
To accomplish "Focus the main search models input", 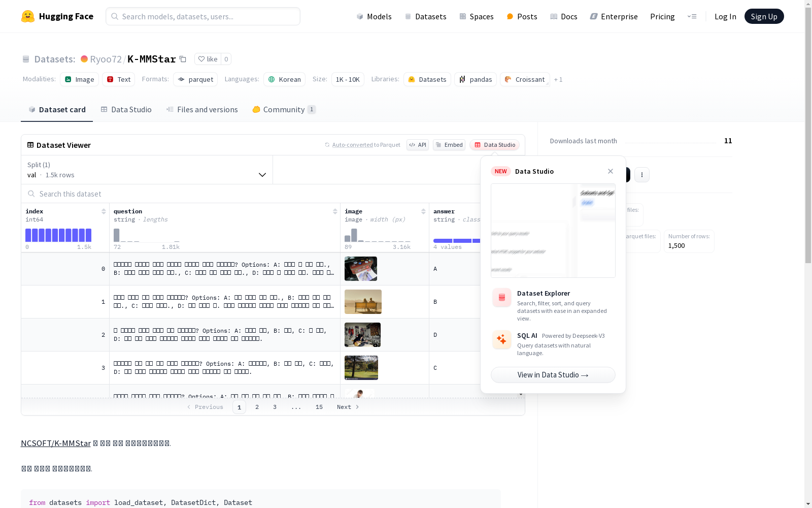I will point(203,16).
